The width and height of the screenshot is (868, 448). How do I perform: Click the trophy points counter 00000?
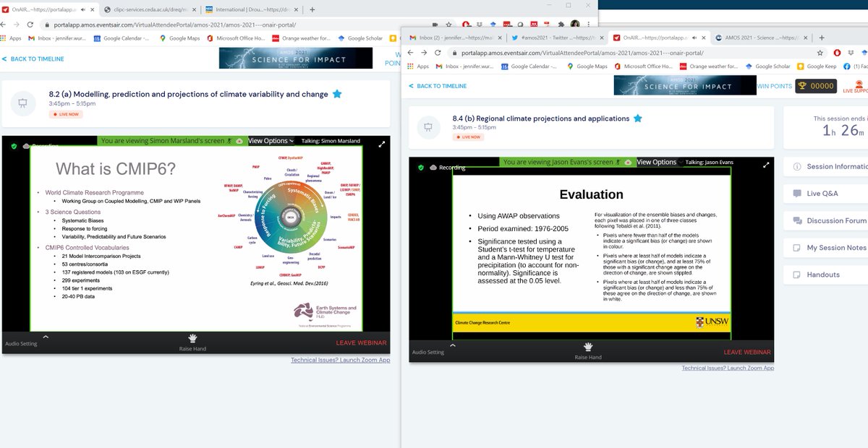pyautogui.click(x=815, y=86)
